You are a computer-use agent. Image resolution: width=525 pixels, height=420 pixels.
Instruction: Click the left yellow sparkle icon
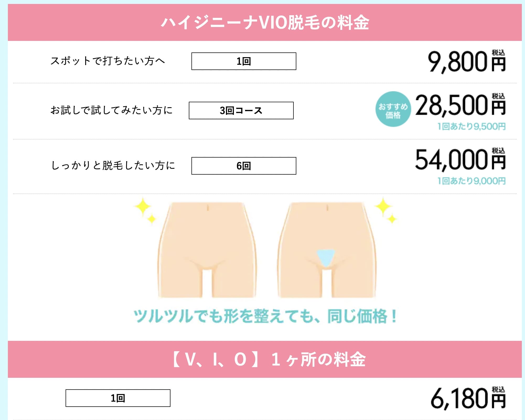point(145,210)
